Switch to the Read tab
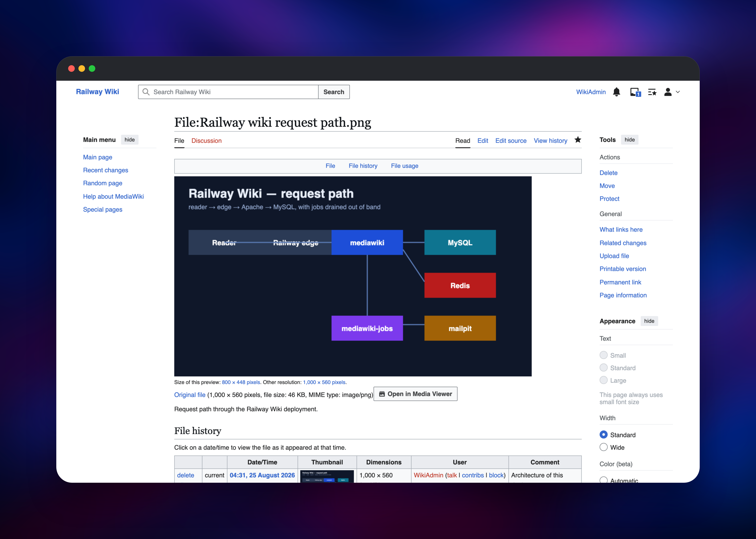Image resolution: width=756 pixels, height=539 pixels. pyautogui.click(x=462, y=141)
